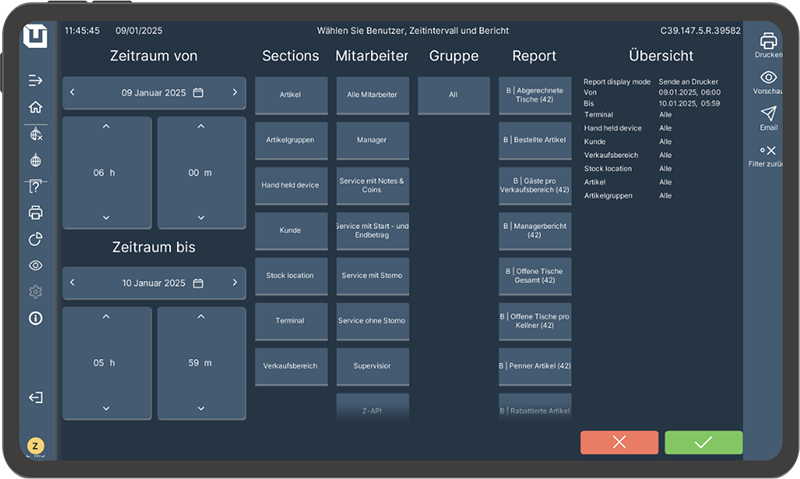This screenshot has width=800, height=479.
Task: Click the logout icon in the left sidebar
Action: pos(36,397)
